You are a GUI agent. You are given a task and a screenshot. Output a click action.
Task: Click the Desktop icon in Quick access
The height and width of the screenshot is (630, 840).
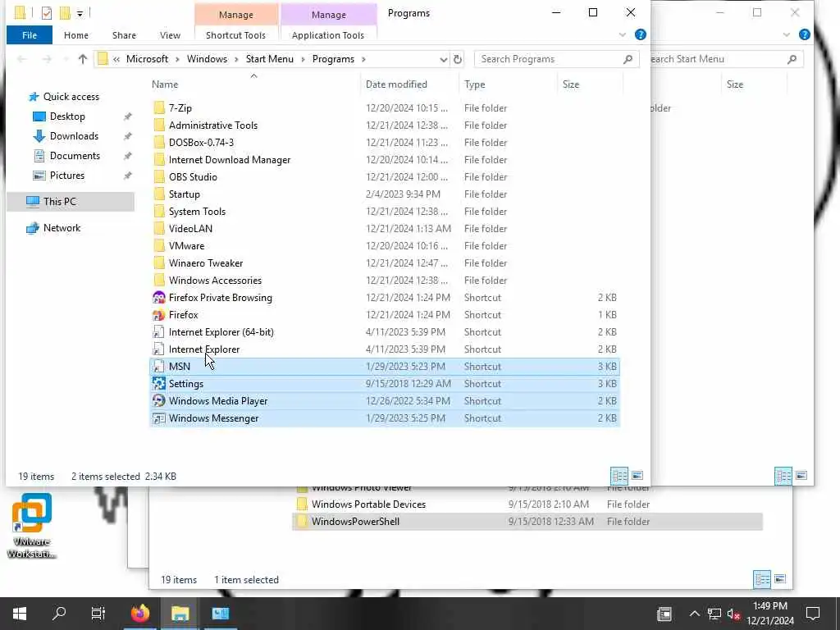[39, 116]
